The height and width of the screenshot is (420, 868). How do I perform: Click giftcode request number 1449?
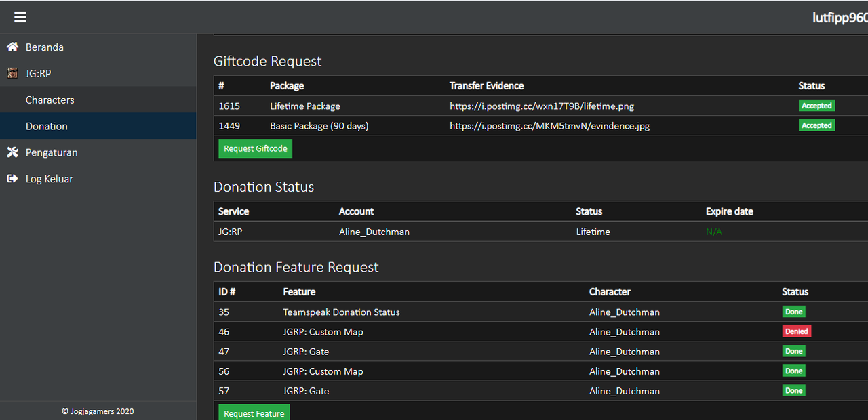click(x=229, y=126)
